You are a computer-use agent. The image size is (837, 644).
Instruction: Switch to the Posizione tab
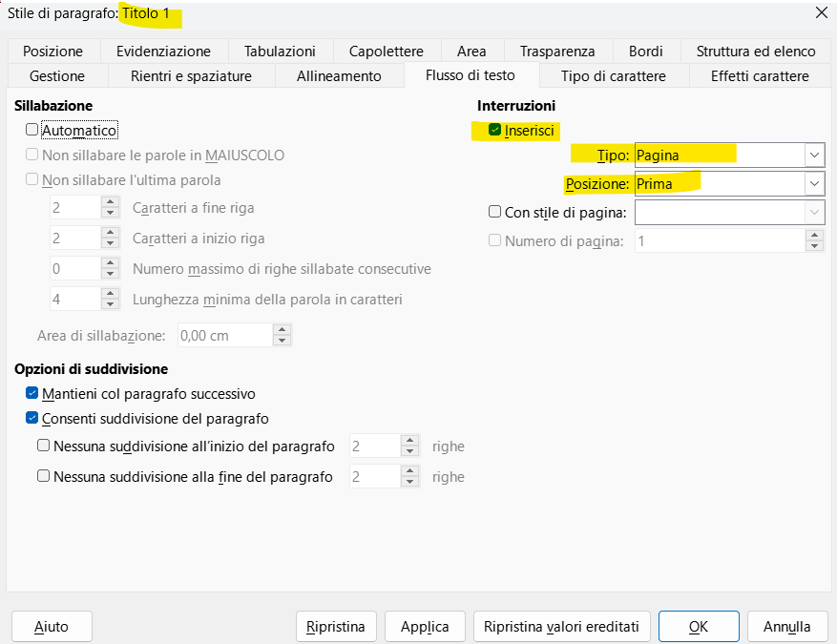(x=52, y=51)
